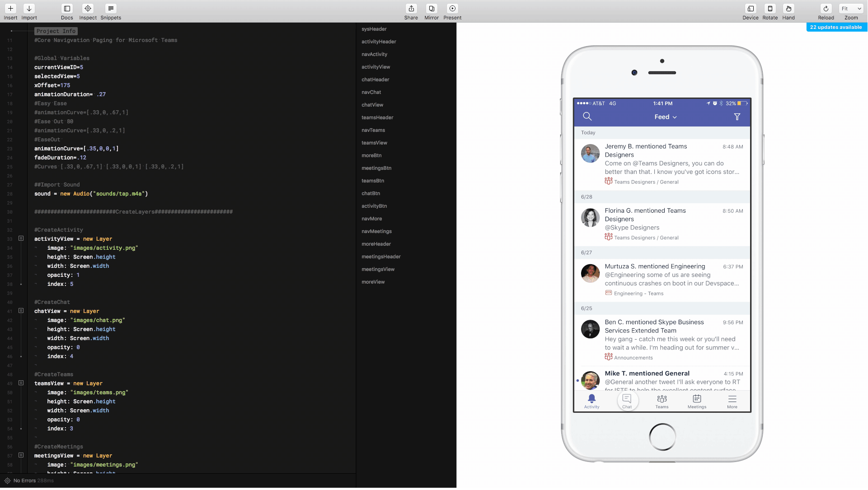Open the Fit zoom dropdown
The width and height of the screenshot is (868, 490).
click(x=851, y=9)
